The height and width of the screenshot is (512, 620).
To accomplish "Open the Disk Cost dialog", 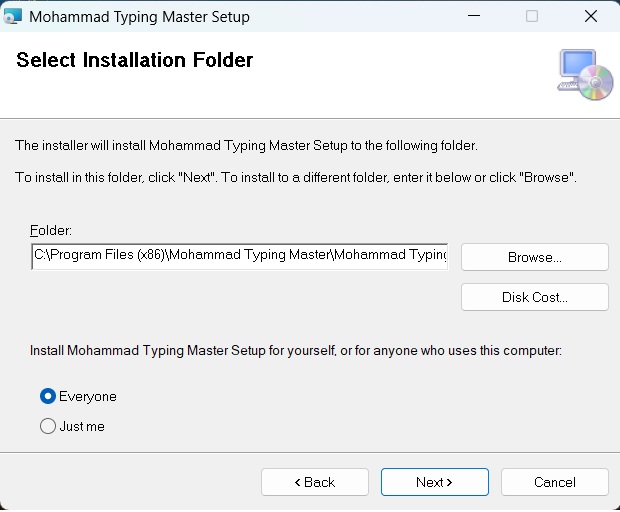I will (x=535, y=297).
